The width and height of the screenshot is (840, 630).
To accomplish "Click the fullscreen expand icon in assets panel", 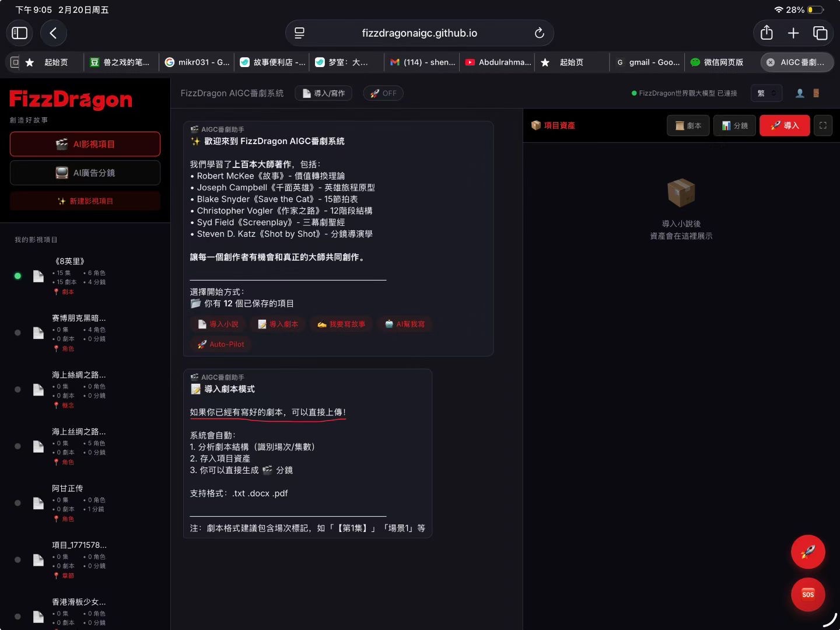I will point(822,125).
